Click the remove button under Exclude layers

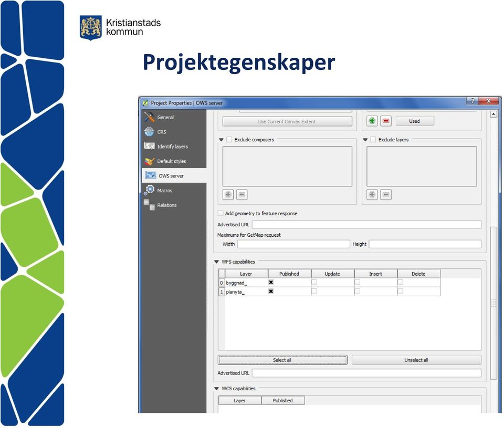click(x=386, y=194)
